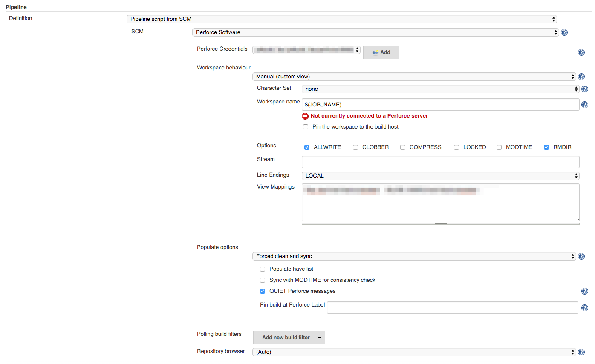Show help for Character Set
Screen dimensions: 595x364
point(585,89)
